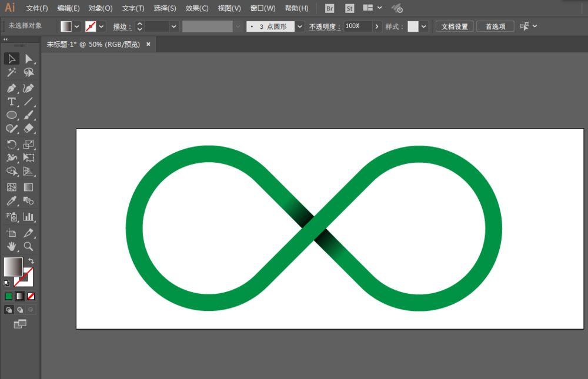Open the Brushes panel via Br icon
The width and height of the screenshot is (588, 379).
(329, 8)
